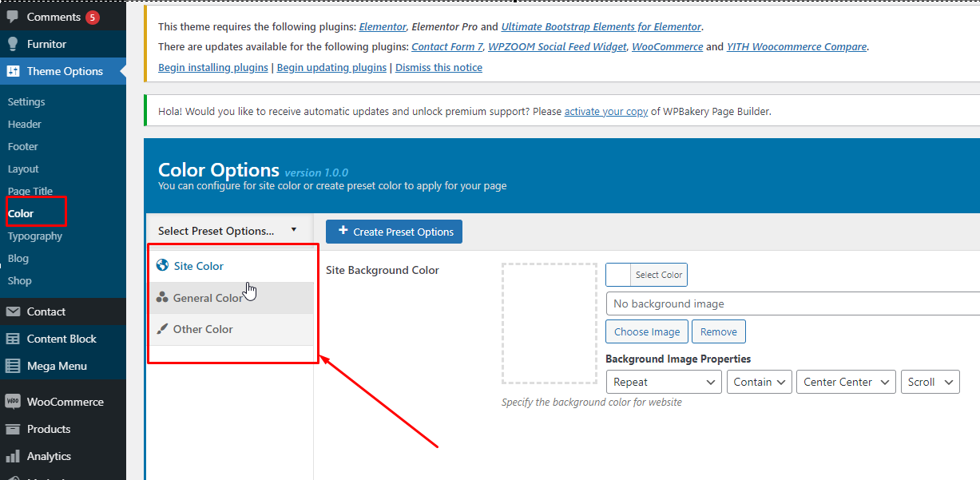980x480 pixels.
Task: Switch to the Site Color tab
Action: (231, 266)
